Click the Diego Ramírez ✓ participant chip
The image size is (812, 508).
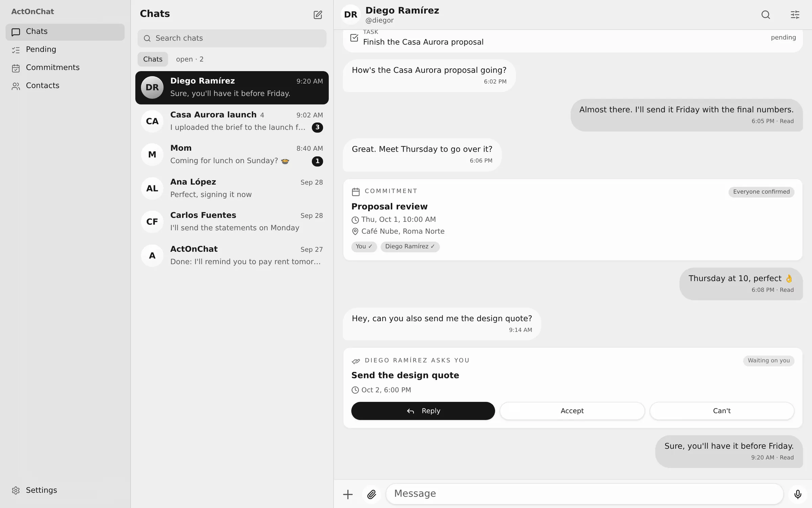[410, 247]
